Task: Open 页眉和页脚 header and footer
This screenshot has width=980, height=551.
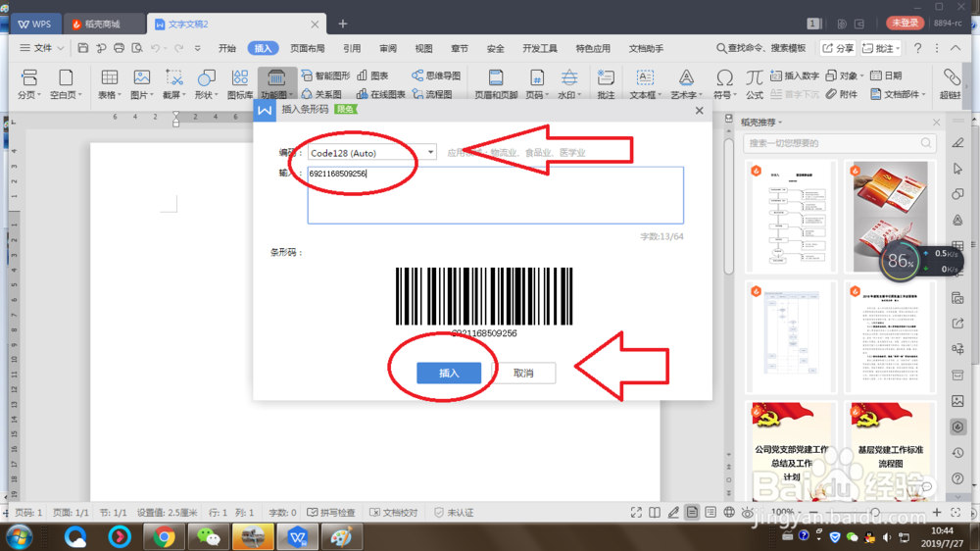Action: (496, 83)
